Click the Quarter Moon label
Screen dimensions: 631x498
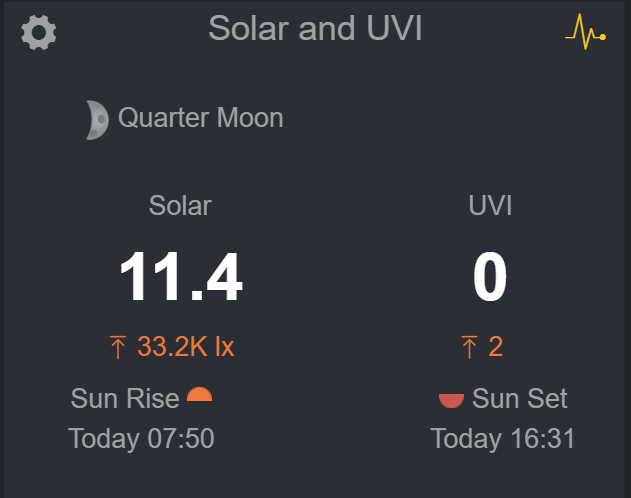point(201,118)
